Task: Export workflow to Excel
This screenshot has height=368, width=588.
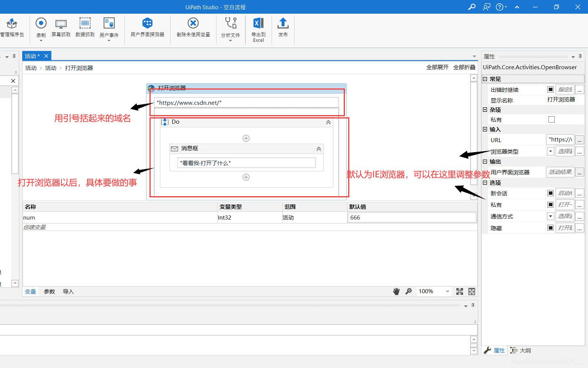Action: 258,30
